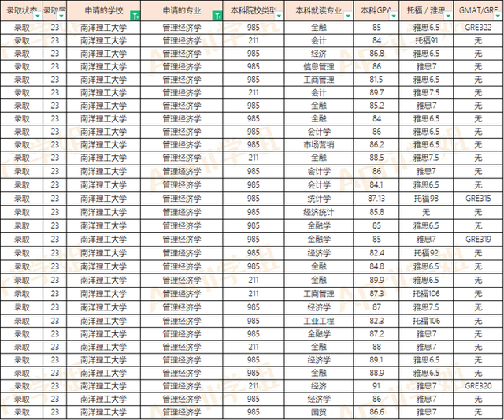Select the GPA cell 91
The width and height of the screenshot is (504, 420).
click(x=376, y=386)
